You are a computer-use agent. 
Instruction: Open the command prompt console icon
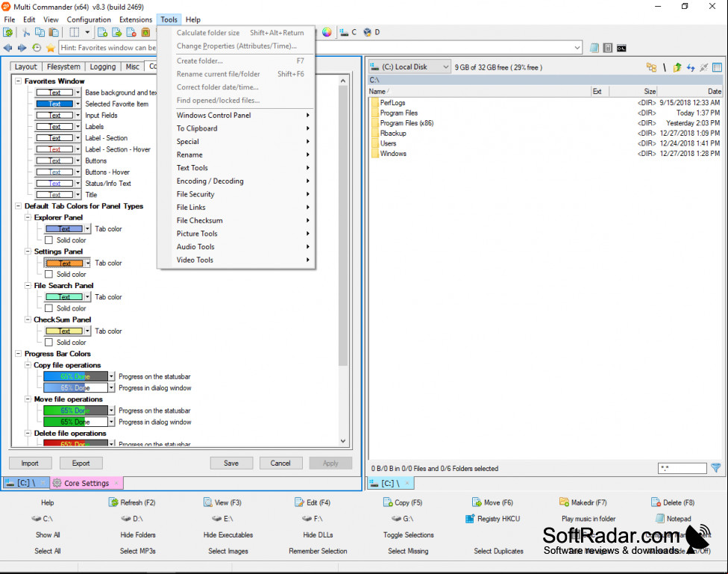pos(621,48)
